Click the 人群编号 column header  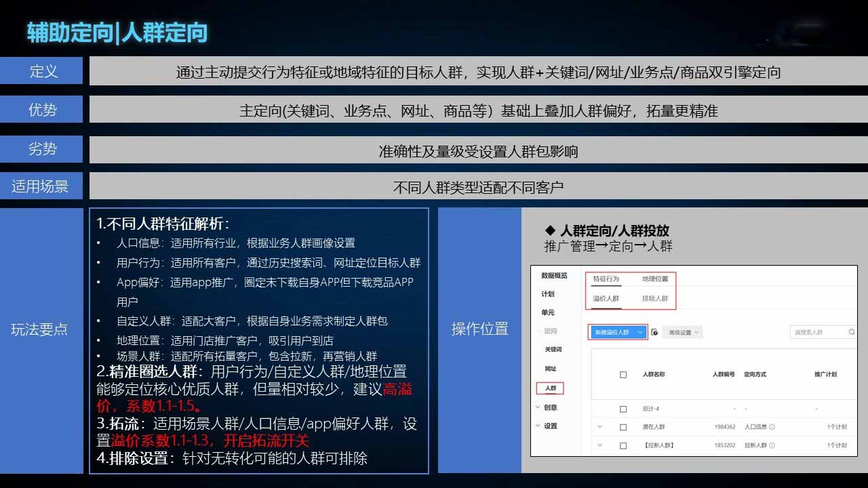[724, 374]
